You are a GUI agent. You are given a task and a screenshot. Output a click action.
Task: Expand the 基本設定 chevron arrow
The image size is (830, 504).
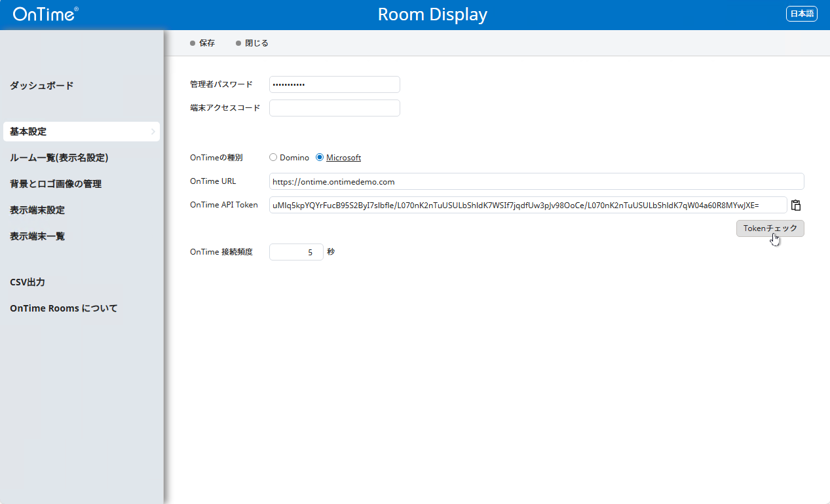[x=153, y=132]
